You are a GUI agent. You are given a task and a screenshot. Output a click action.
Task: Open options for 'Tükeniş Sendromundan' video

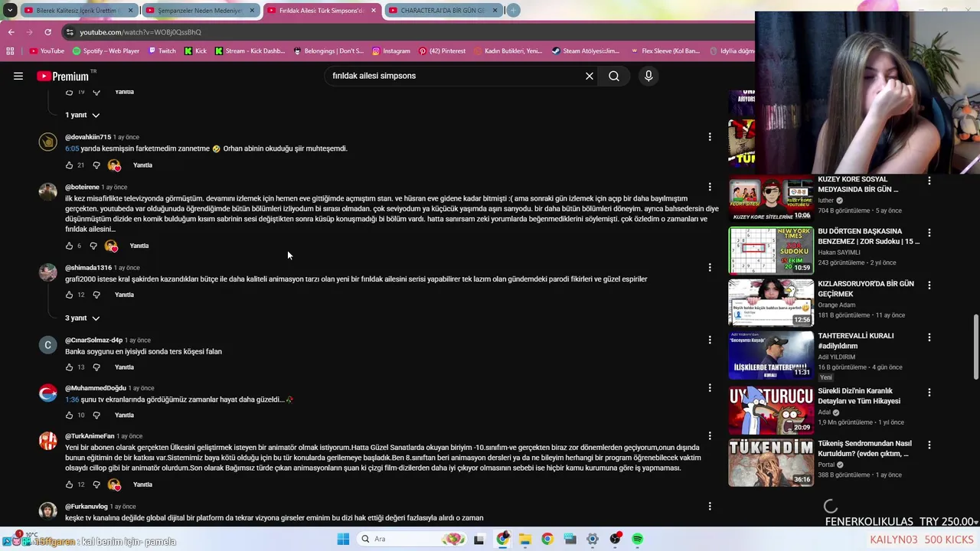[929, 445]
